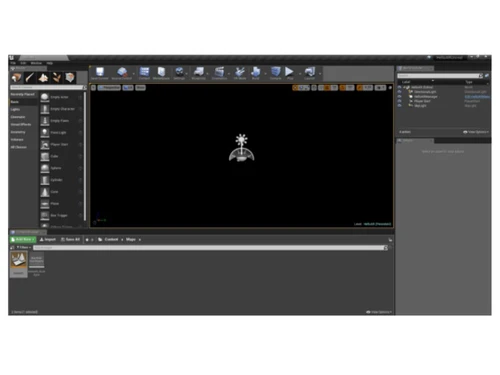Viewport: 500px width, 375px height.
Task: Toggle visibility eye for Player Start row
Action: point(399,101)
